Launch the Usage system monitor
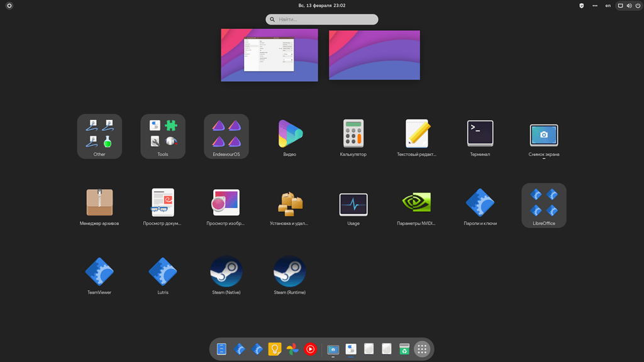 click(x=353, y=202)
